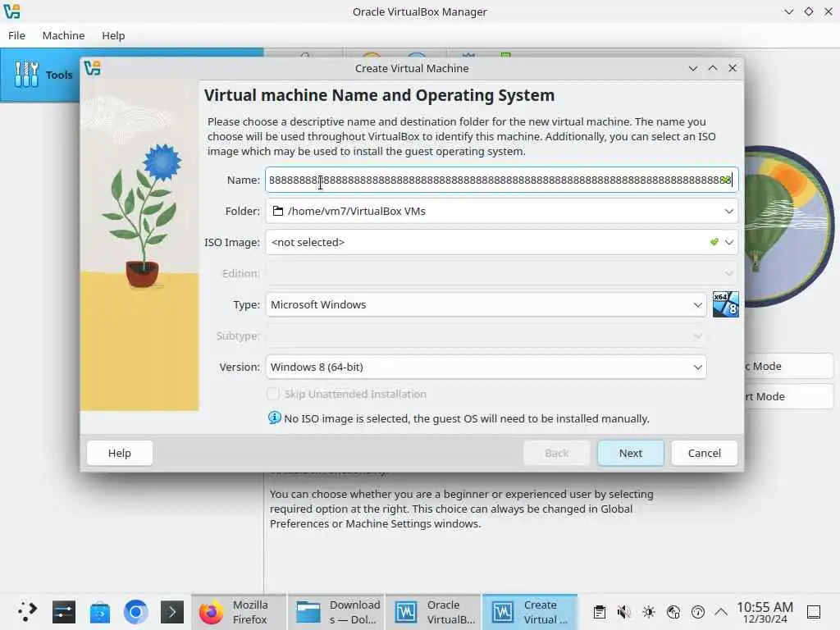Click the 'Virtual machine Name and Operating System' heading

[379, 95]
